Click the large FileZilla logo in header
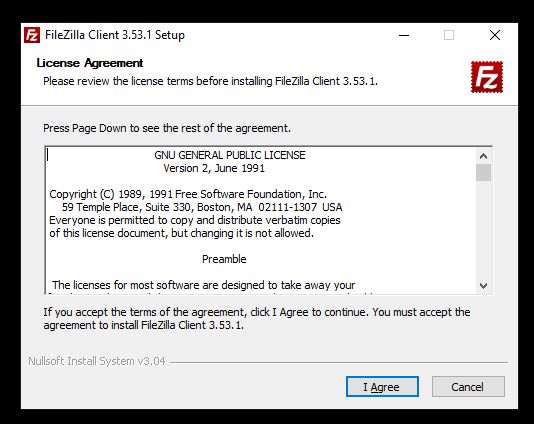This screenshot has width=534, height=424. [487, 77]
